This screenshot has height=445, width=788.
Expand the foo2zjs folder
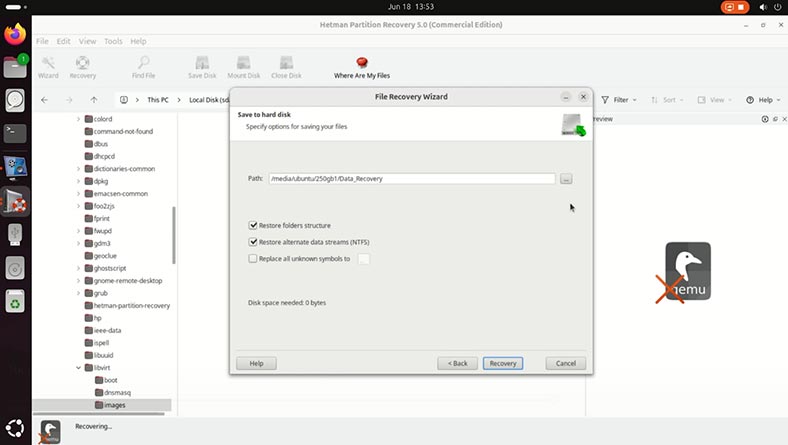coord(78,206)
